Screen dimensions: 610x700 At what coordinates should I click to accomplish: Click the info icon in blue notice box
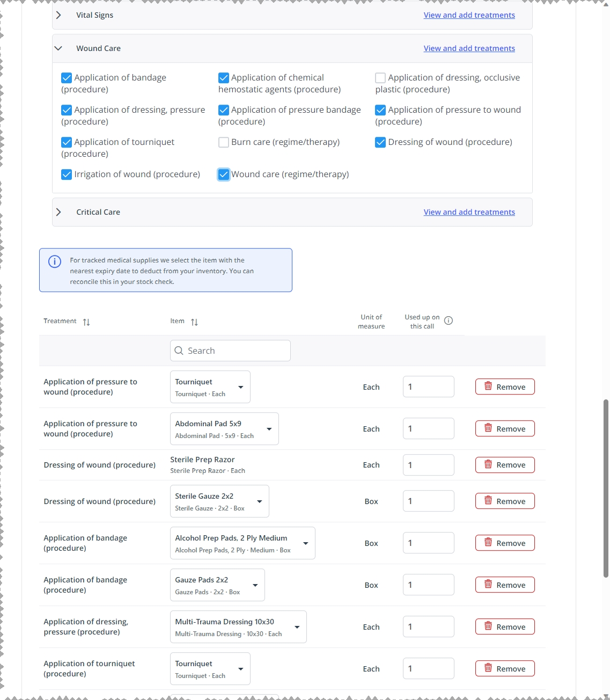(x=55, y=261)
